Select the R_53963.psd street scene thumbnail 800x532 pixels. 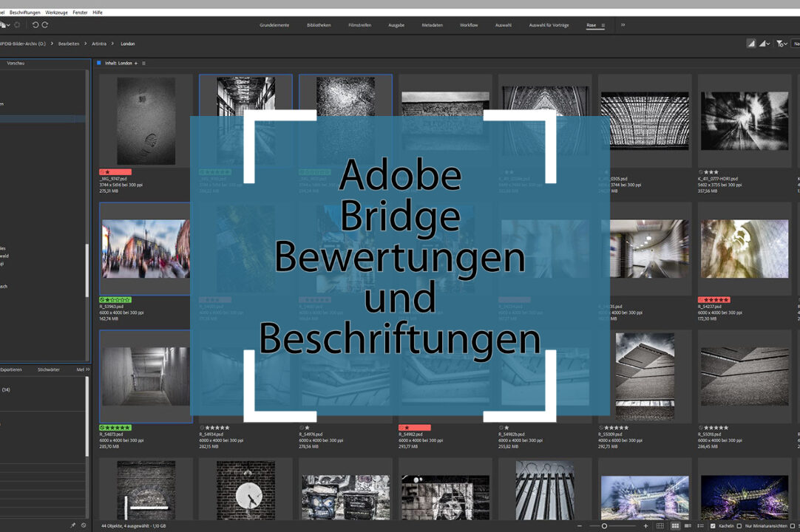coord(146,249)
